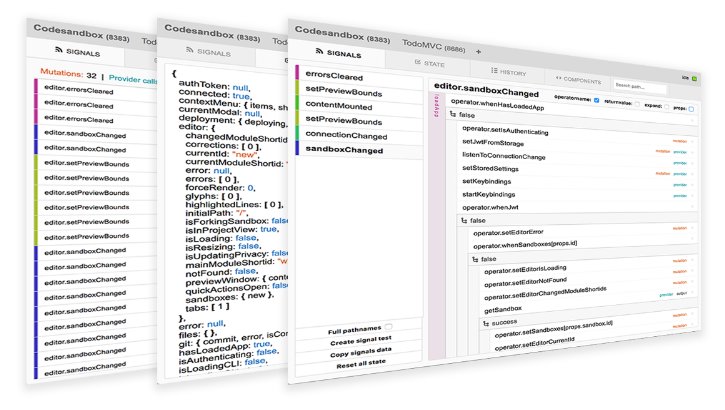725x410 pixels.
Task: Click Mutations: 32 counter in left window
Action: (x=68, y=73)
